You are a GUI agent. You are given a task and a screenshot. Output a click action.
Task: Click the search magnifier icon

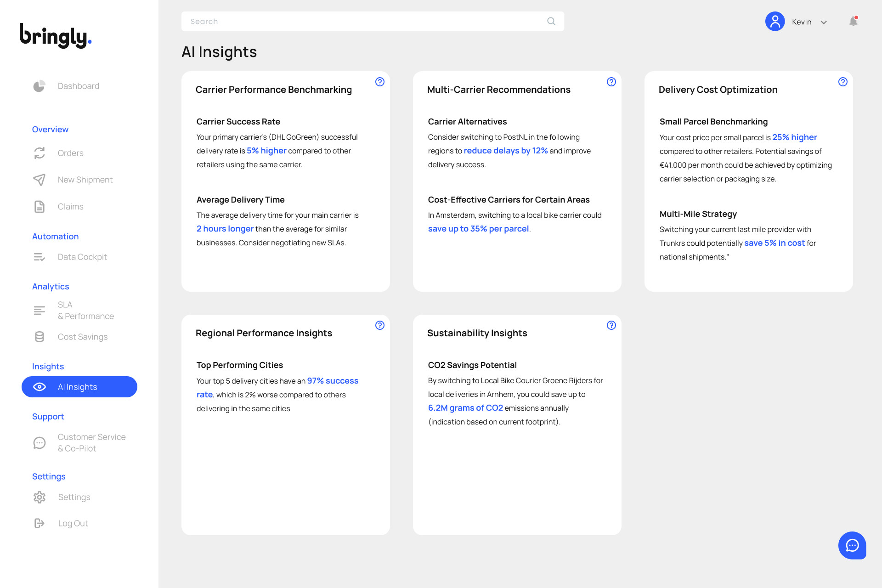(x=551, y=21)
